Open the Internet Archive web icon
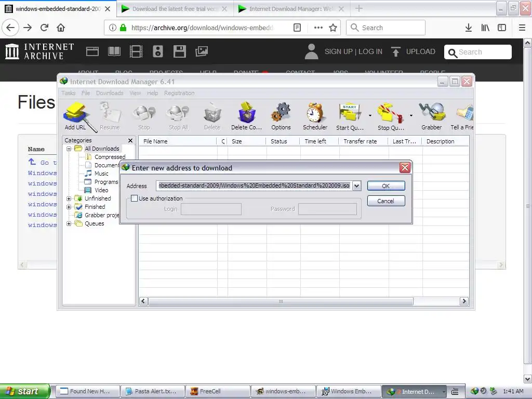The image size is (532, 399). tap(92, 51)
